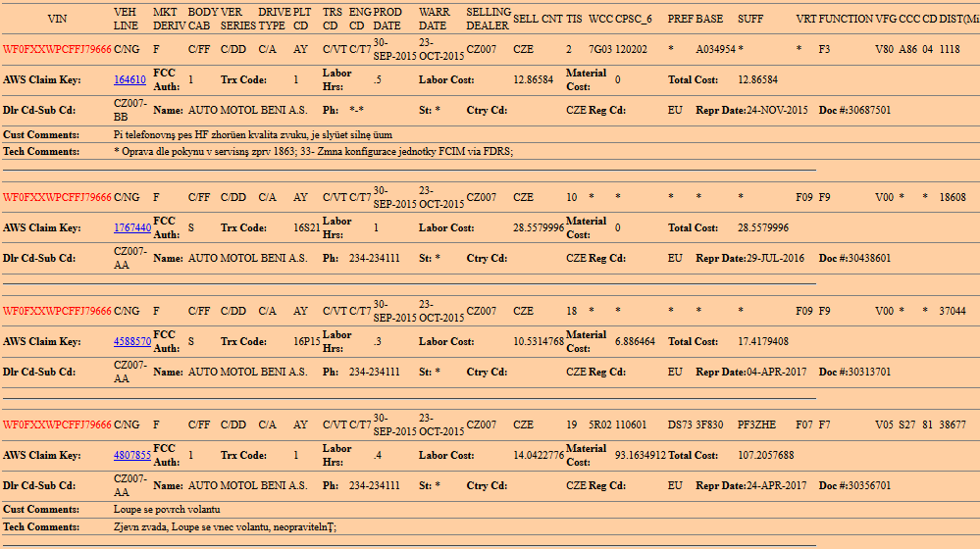This screenshot has height=549, width=980.
Task: Click dealer sub code CZ007-BB
Action: click(130, 110)
